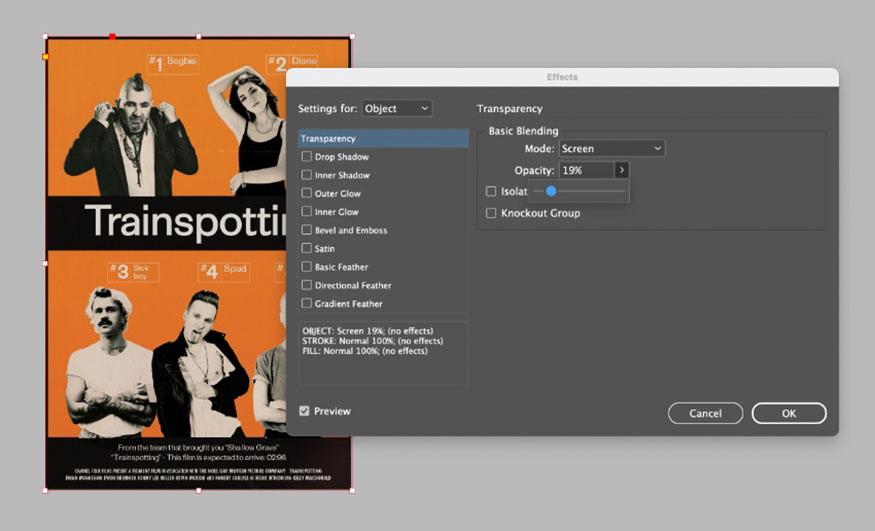Click the 'FILL: Normal 100%' summary line

[x=365, y=351]
